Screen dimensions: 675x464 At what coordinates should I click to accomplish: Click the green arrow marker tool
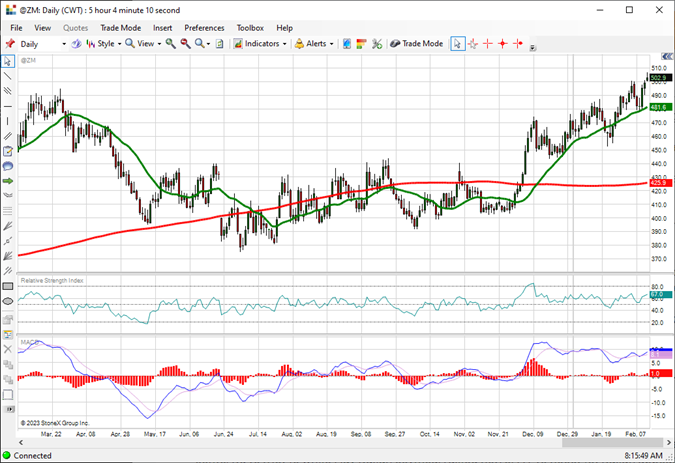[8, 181]
